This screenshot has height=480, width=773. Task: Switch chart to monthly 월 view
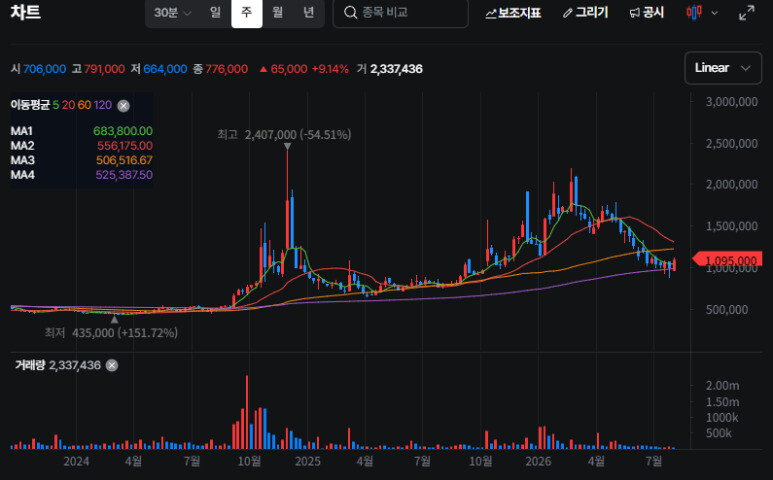pos(278,12)
